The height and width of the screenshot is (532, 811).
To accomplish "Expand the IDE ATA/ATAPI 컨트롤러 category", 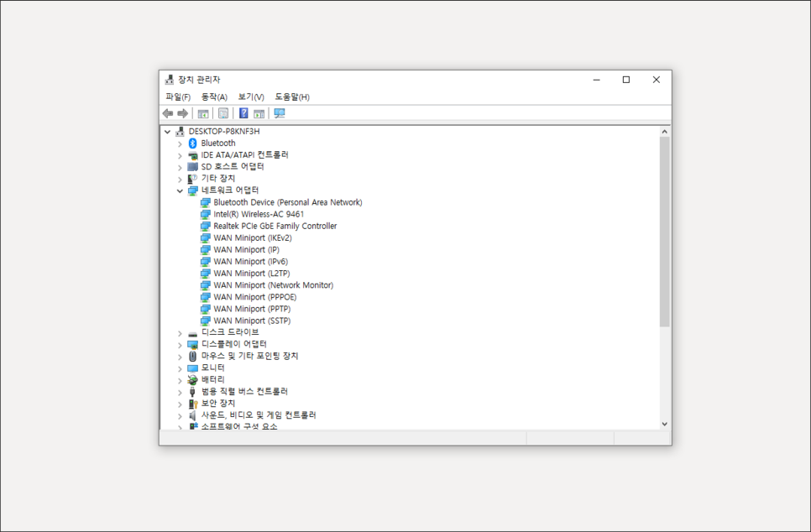I will click(180, 155).
